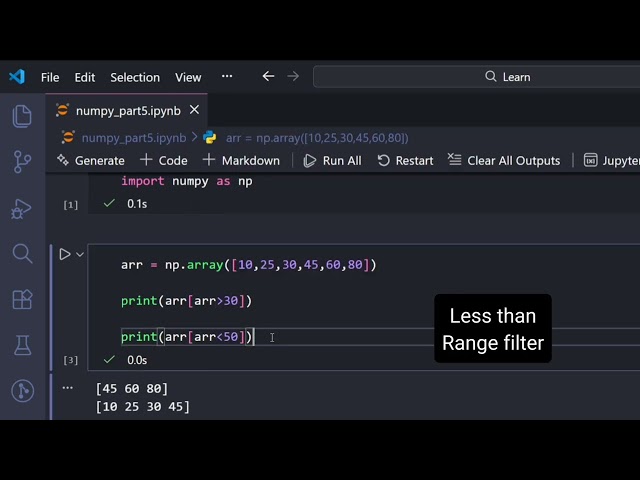Open the Explorer view in activity bar

[x=22, y=116]
